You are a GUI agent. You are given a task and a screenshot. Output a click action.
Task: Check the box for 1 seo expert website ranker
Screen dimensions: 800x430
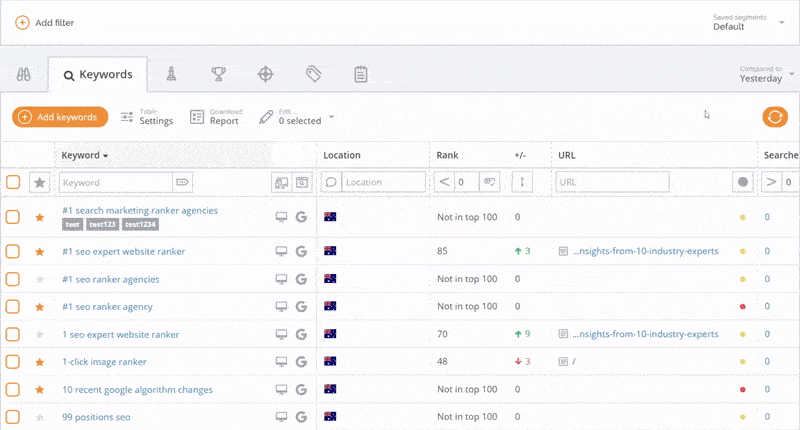(x=13, y=334)
